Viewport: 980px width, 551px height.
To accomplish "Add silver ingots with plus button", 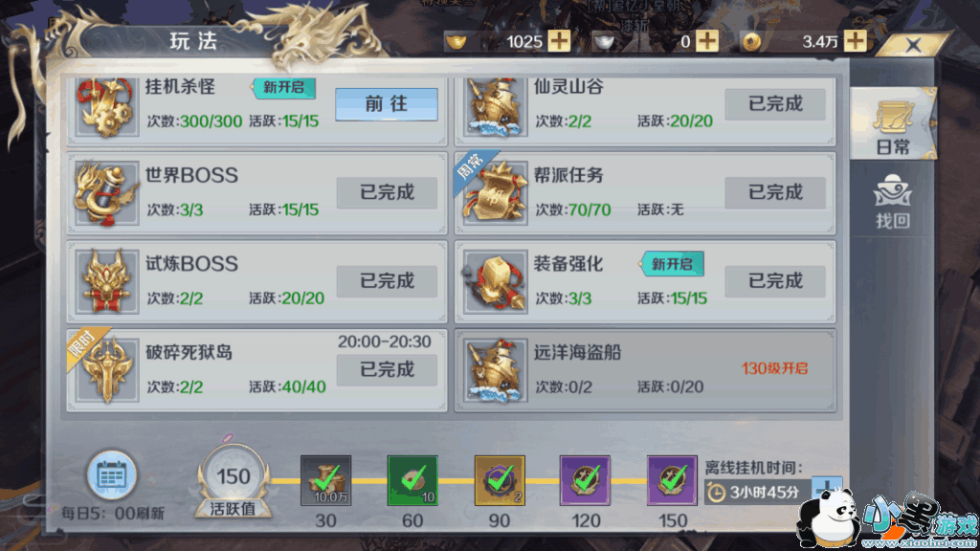I will tap(707, 41).
